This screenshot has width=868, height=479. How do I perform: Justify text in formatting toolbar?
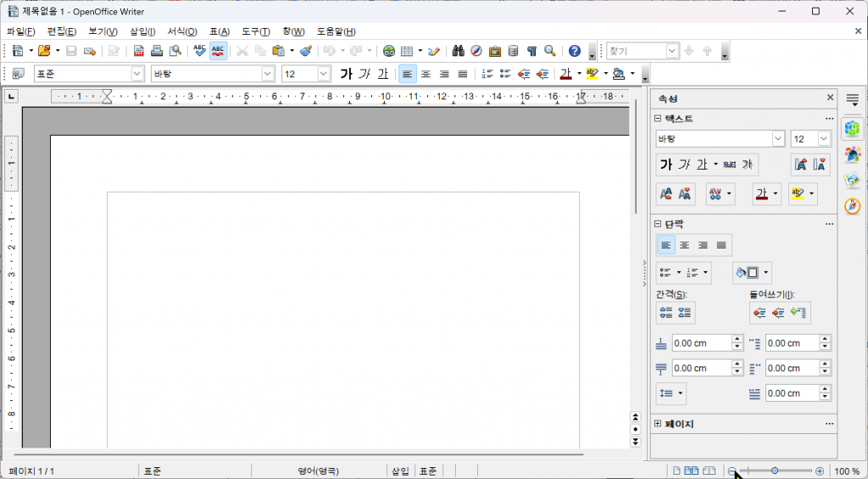[463, 74]
